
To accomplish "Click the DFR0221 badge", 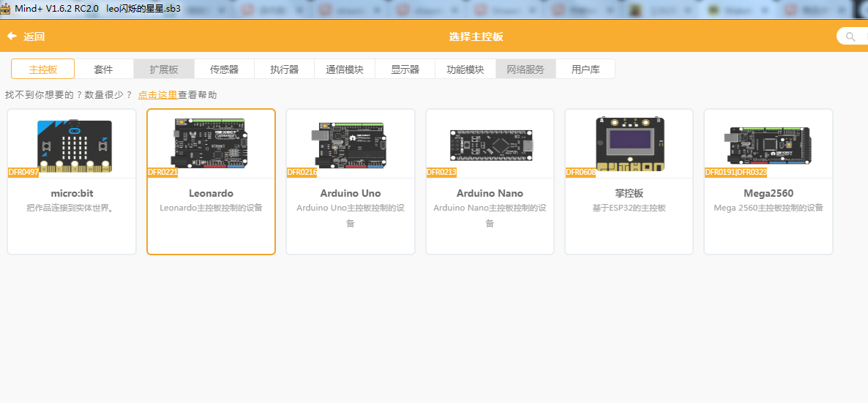I will point(162,172).
